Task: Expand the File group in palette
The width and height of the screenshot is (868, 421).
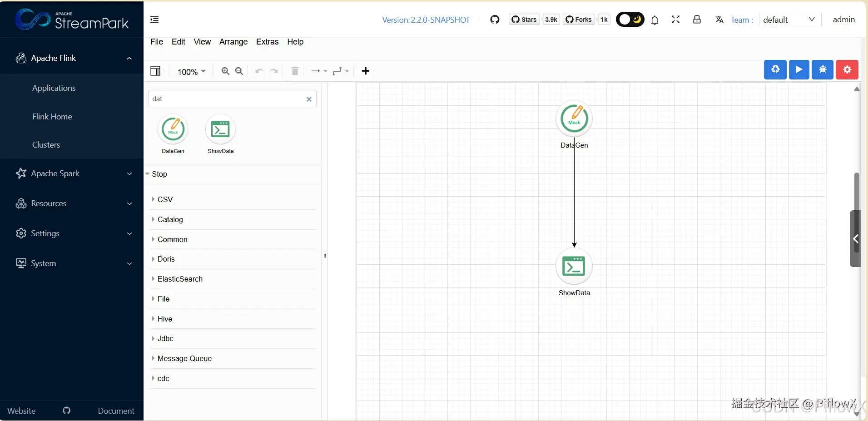Action: click(x=233, y=299)
